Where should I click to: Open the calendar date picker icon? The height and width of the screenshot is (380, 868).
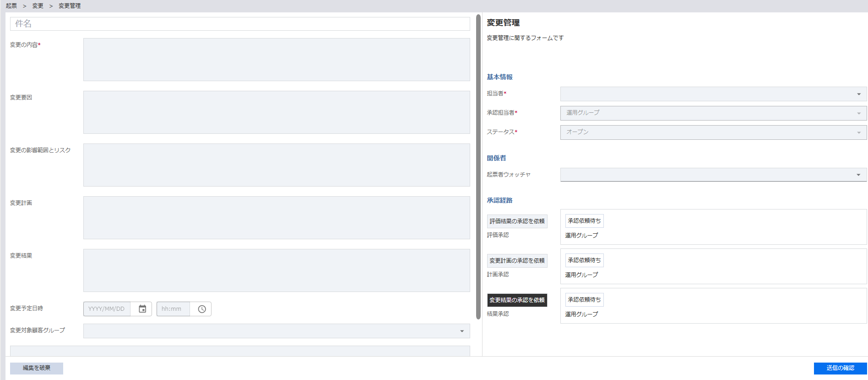coord(142,309)
